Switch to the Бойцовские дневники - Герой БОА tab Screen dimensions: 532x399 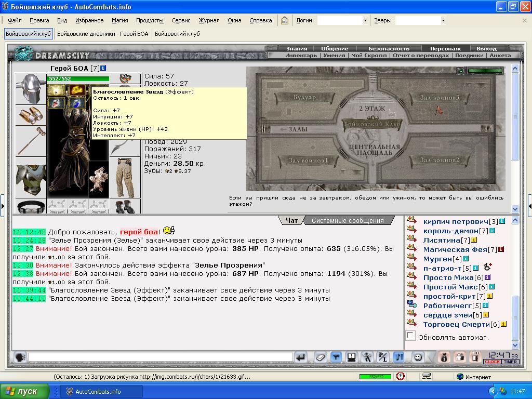102,34
